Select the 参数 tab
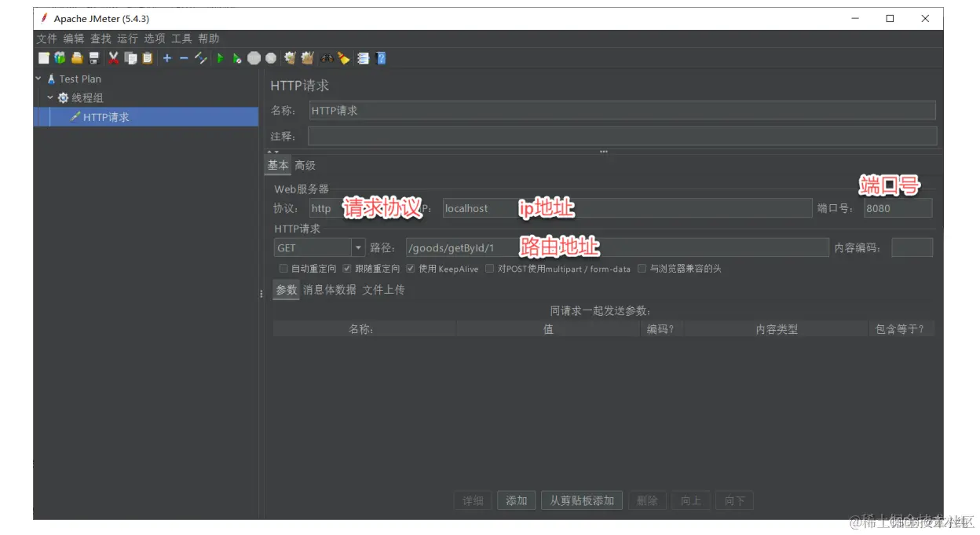The image size is (980, 535). (287, 290)
